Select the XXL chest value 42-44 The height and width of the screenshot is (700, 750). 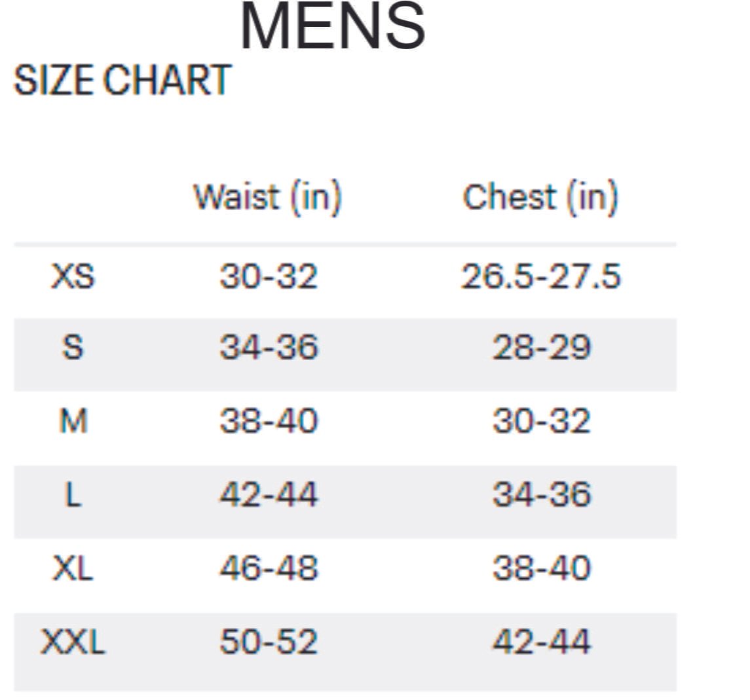[542, 641]
